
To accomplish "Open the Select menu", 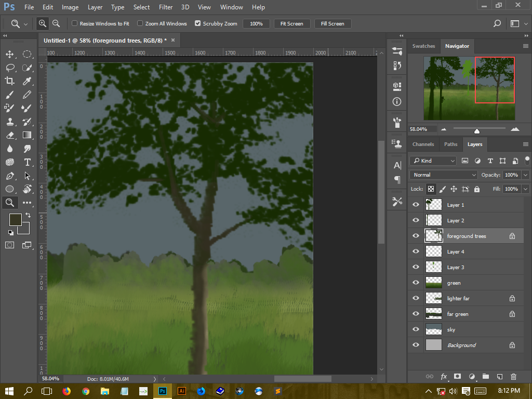I will (141, 7).
